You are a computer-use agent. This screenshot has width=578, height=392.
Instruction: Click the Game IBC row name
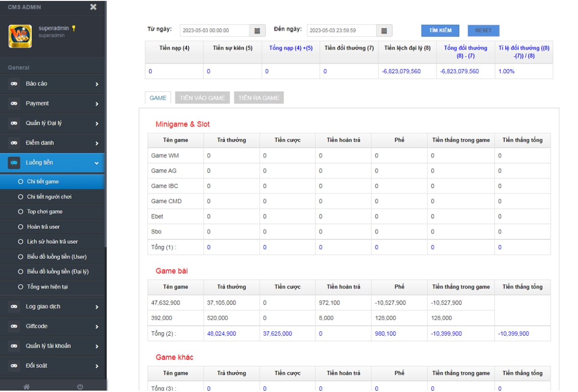click(x=165, y=186)
